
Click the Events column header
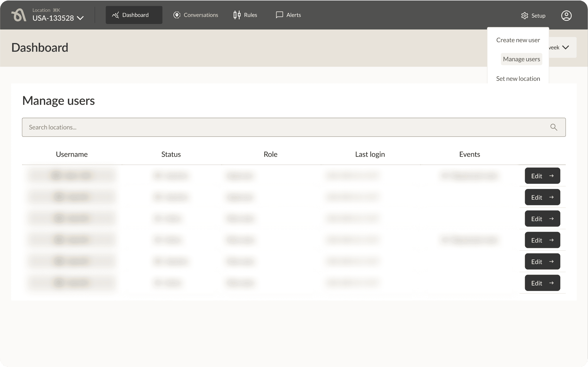[x=470, y=154]
